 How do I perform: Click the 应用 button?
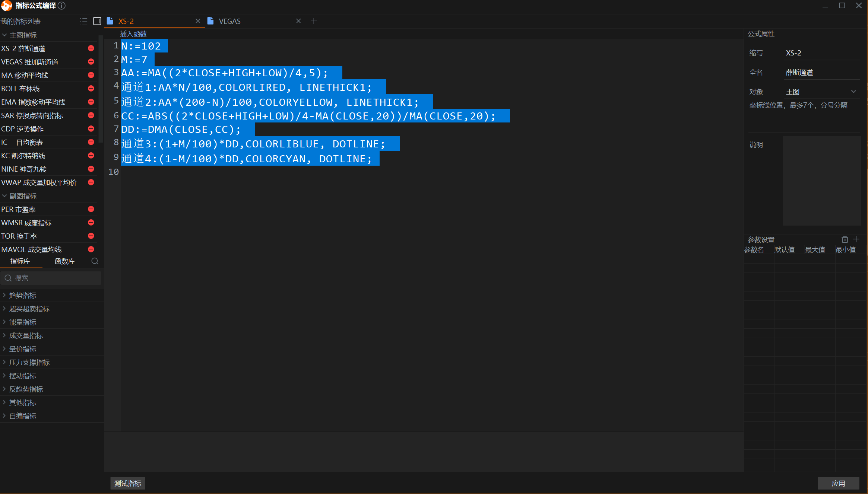838,483
